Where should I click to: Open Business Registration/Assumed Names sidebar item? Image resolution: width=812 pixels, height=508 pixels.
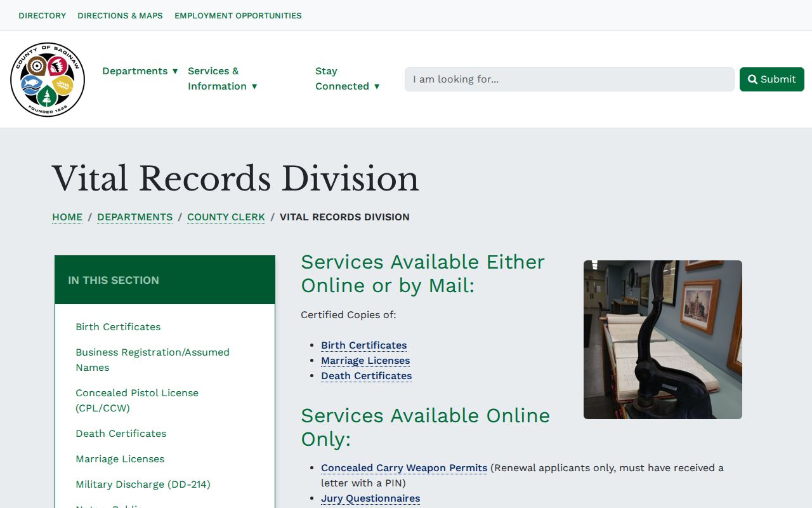(x=152, y=360)
